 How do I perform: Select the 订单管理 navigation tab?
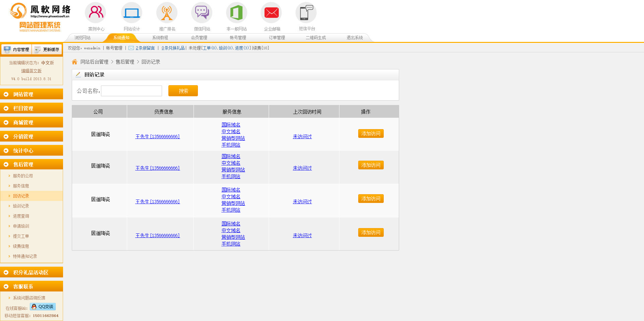tap(277, 38)
